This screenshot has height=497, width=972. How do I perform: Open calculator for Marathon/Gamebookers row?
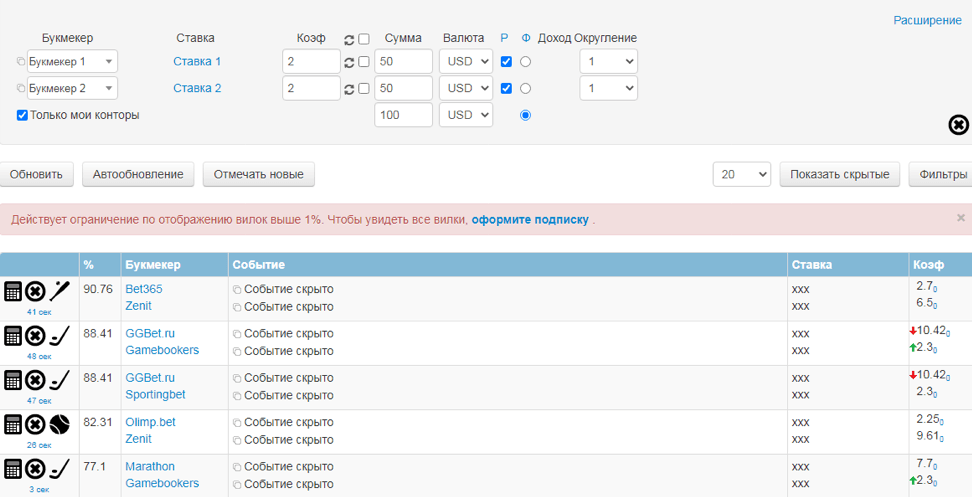13,468
